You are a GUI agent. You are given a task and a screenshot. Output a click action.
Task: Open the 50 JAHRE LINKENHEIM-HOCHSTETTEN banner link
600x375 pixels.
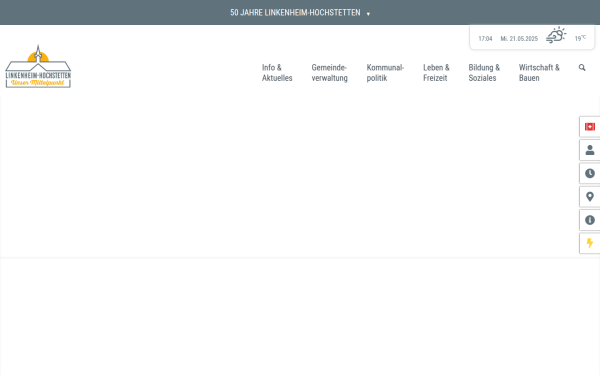coord(295,13)
